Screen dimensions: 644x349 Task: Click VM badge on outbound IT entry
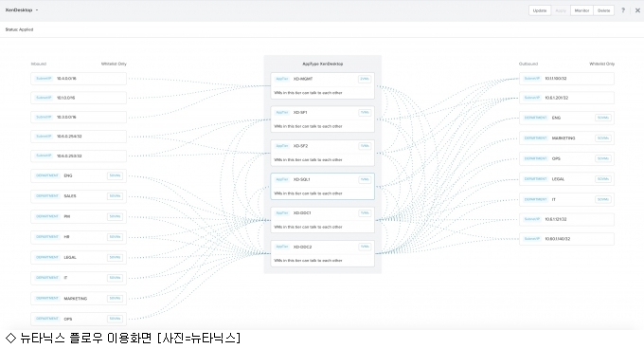click(603, 199)
